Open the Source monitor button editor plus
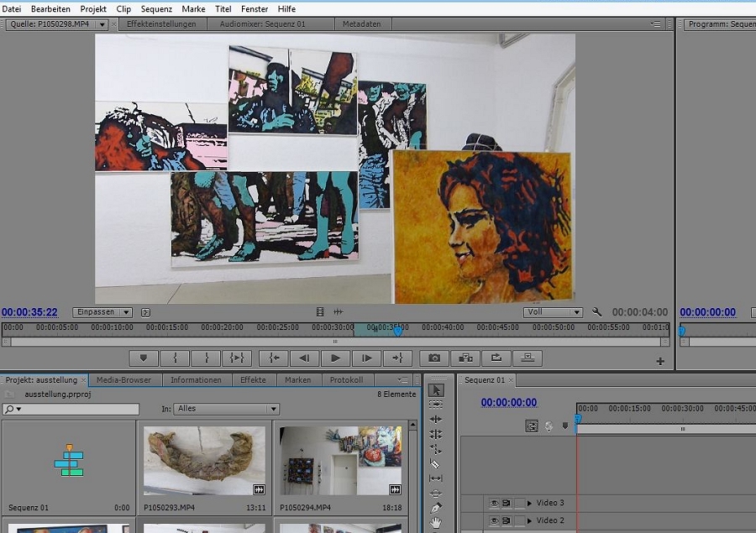The width and height of the screenshot is (756, 533). pyautogui.click(x=660, y=362)
